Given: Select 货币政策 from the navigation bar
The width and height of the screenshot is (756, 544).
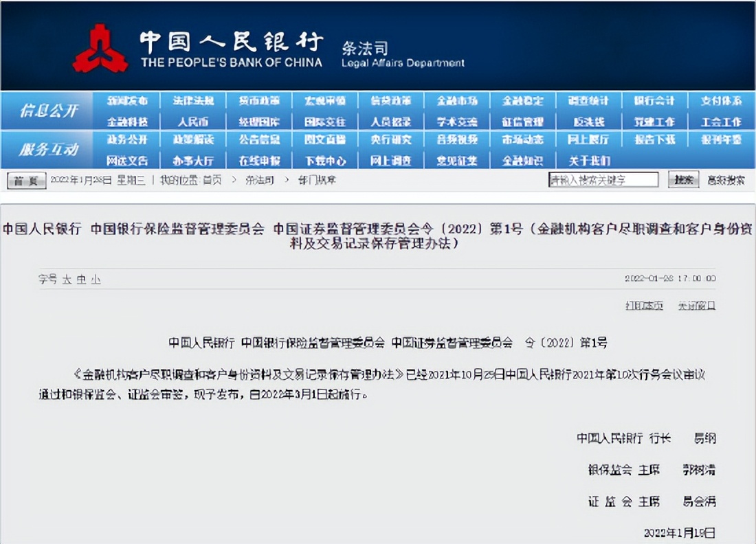Looking at the screenshot, I should 258,100.
